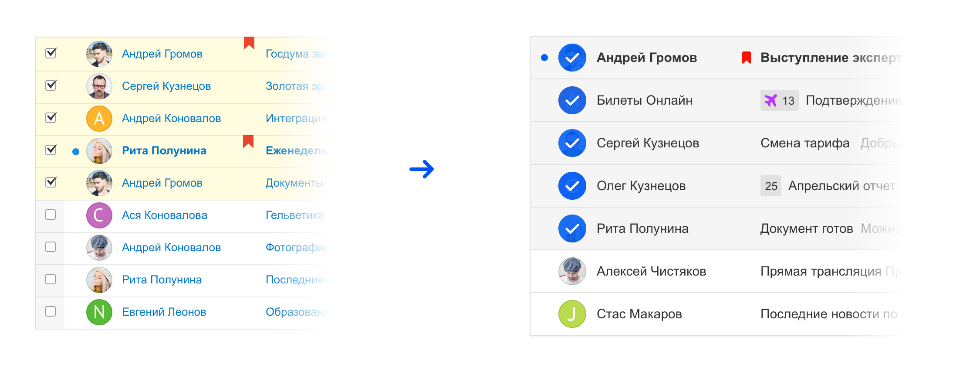
Task: Check the box next to Ася Коновалова's row
Action: click(51, 215)
